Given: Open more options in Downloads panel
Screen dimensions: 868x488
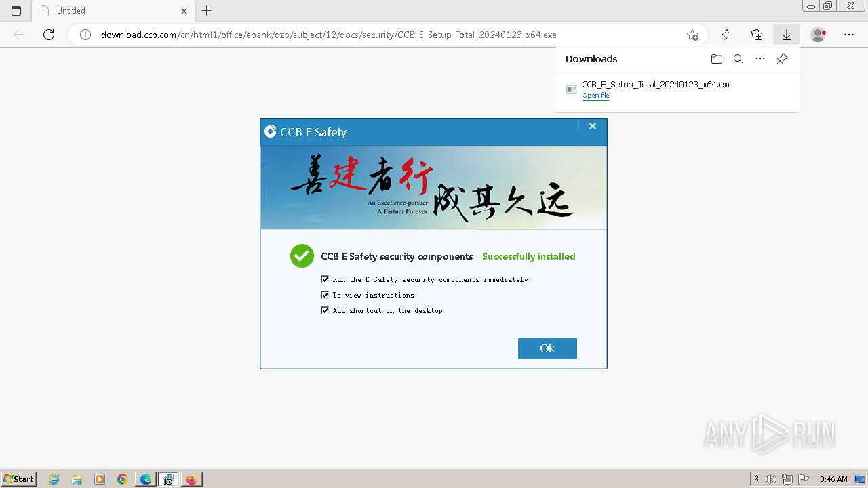Looking at the screenshot, I should pyautogui.click(x=760, y=59).
